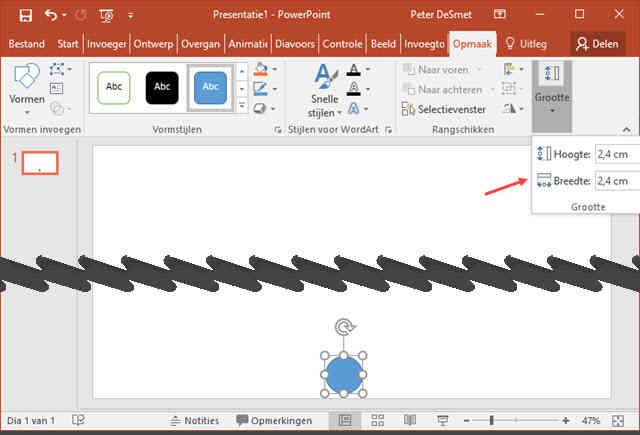The height and width of the screenshot is (435, 640).
Task: Switch to Reading view icon
Action: tap(410, 420)
